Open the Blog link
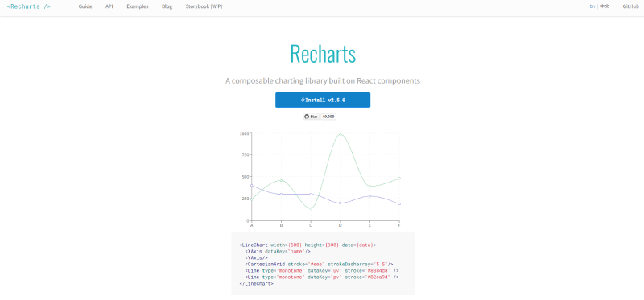Viewport: 644px width, 300px height. click(x=167, y=6)
